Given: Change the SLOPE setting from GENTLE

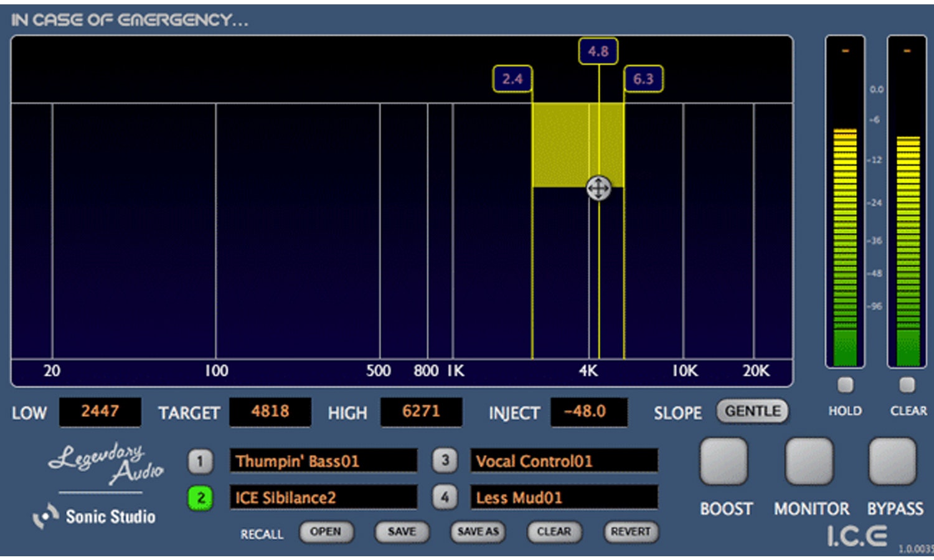Looking at the screenshot, I should (x=752, y=411).
